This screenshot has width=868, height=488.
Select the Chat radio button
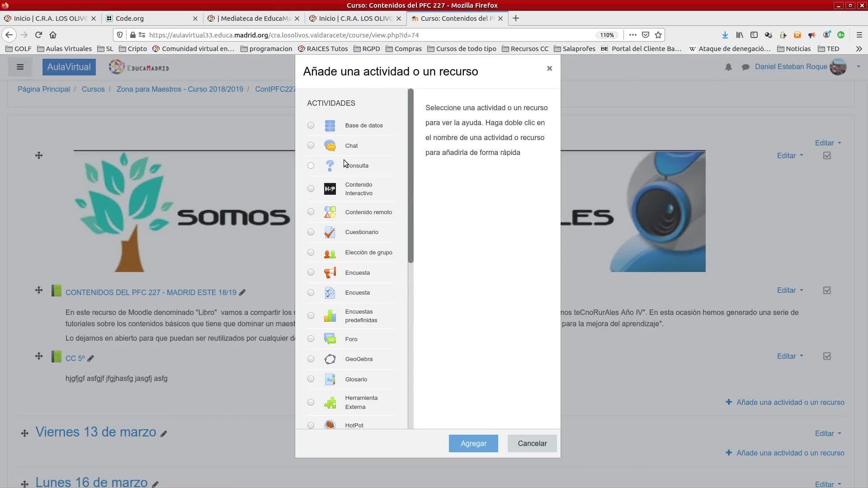click(x=311, y=145)
